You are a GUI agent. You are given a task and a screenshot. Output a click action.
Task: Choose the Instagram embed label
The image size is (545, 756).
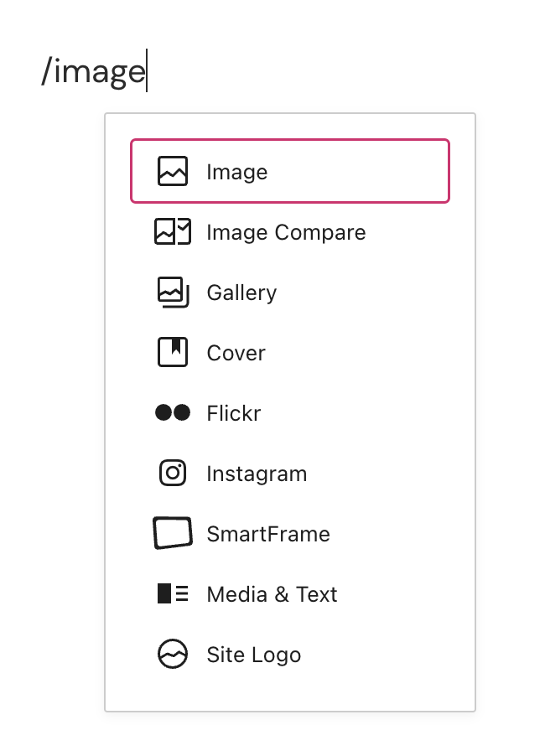coord(257,474)
